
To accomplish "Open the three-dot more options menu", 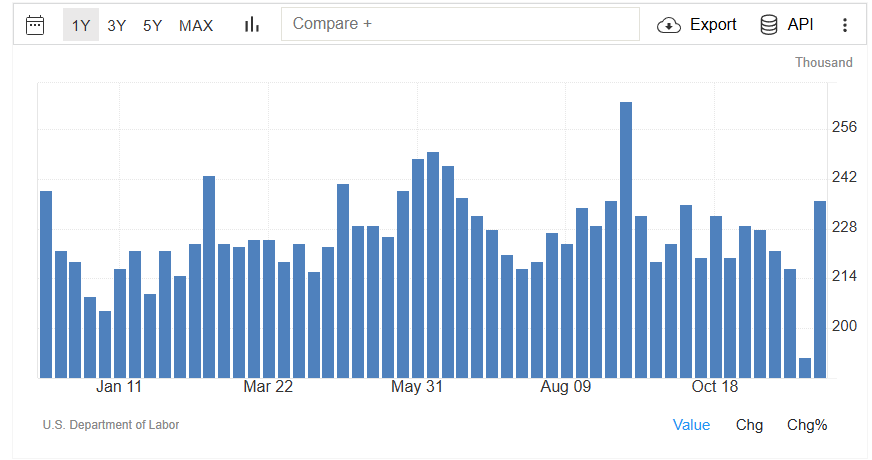I will [x=845, y=25].
